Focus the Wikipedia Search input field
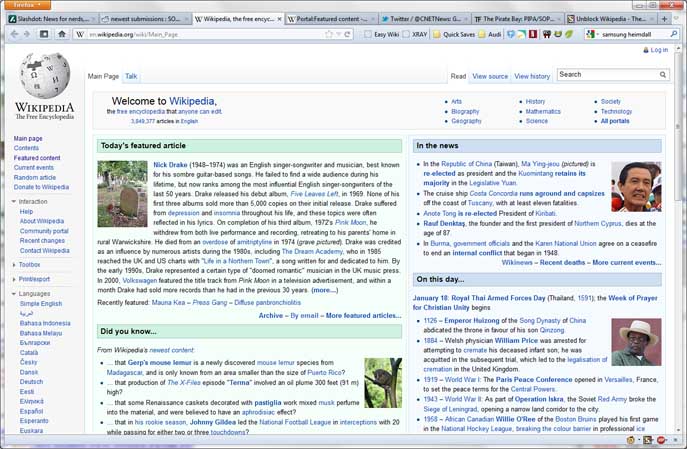Screen dimensions: 687x449 point(608,75)
